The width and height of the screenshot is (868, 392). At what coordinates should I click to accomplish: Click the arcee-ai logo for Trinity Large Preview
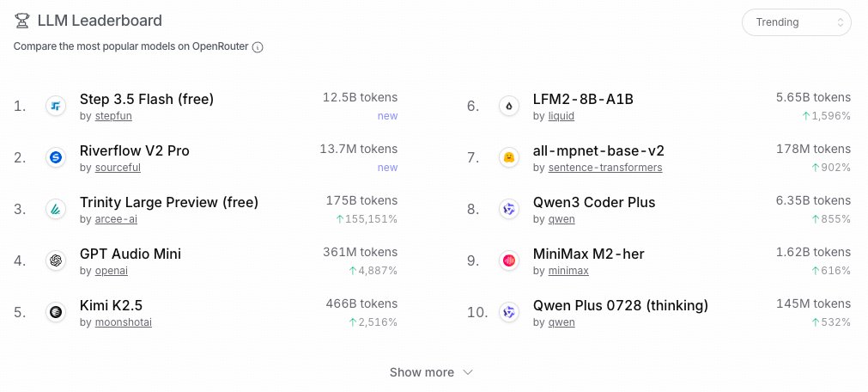tap(55, 209)
